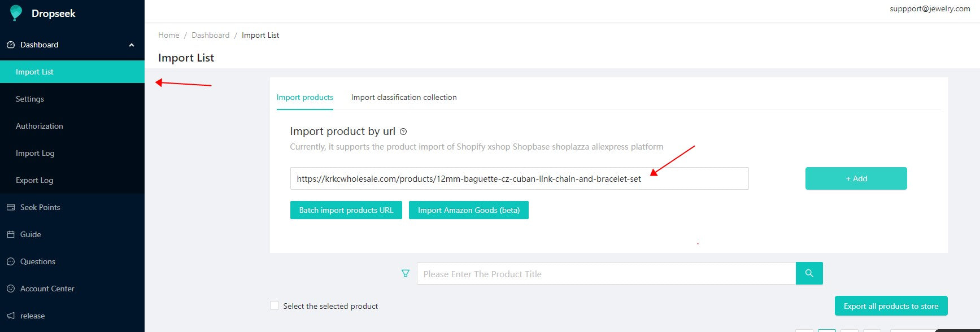Click the Questions chat bubble icon
This screenshot has width=980, height=332.
tap(10, 261)
